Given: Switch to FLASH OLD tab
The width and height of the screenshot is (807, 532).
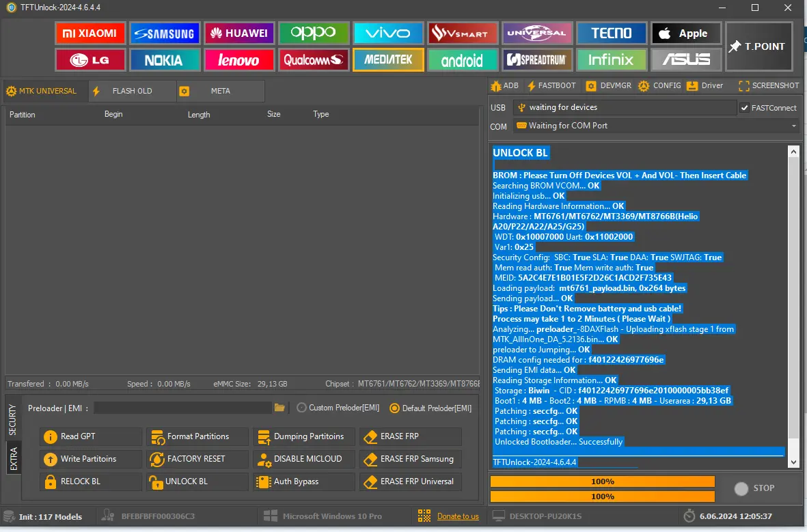Looking at the screenshot, I should pos(133,91).
